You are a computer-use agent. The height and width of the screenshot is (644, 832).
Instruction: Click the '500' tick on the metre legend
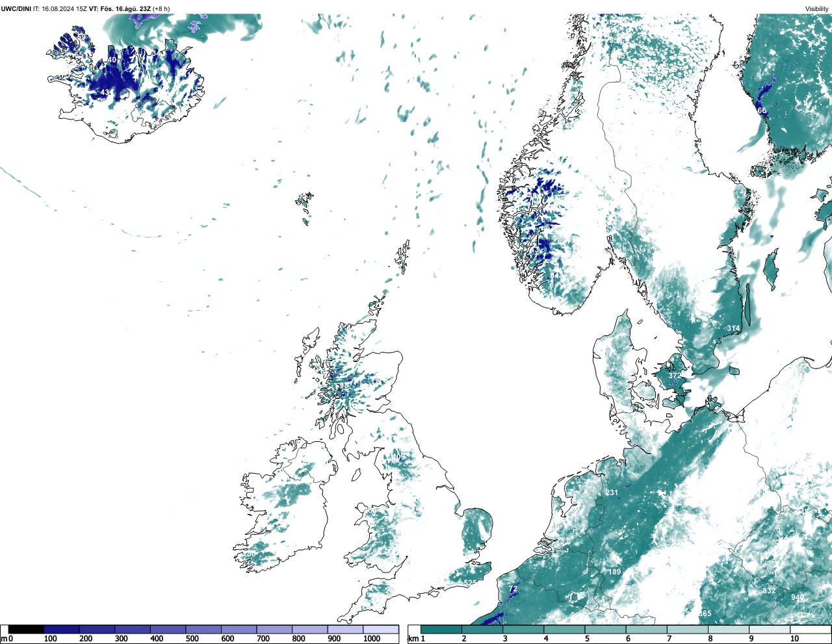pyautogui.click(x=192, y=639)
